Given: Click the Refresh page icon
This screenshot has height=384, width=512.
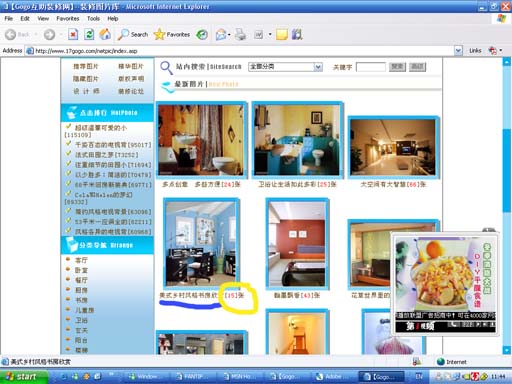Looking at the screenshot, I should [89, 34].
